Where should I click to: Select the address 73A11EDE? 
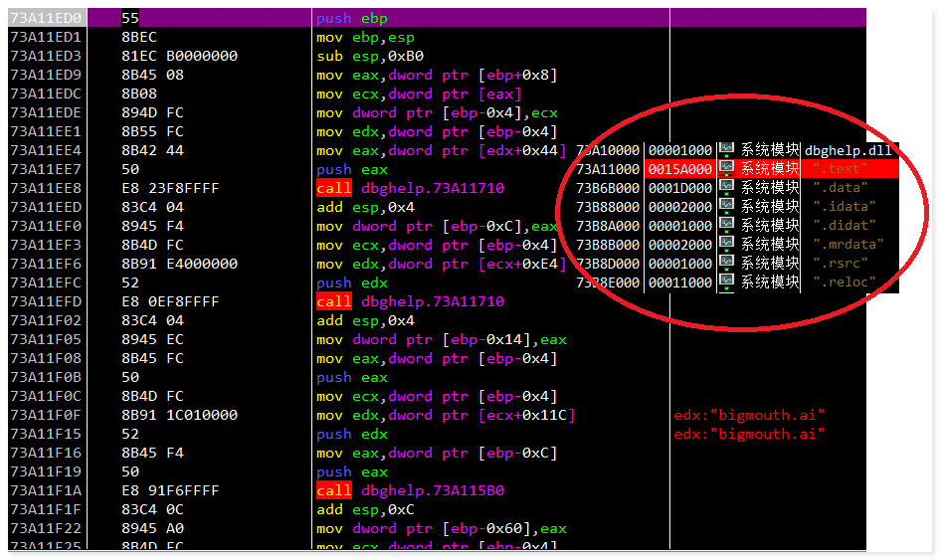point(46,112)
